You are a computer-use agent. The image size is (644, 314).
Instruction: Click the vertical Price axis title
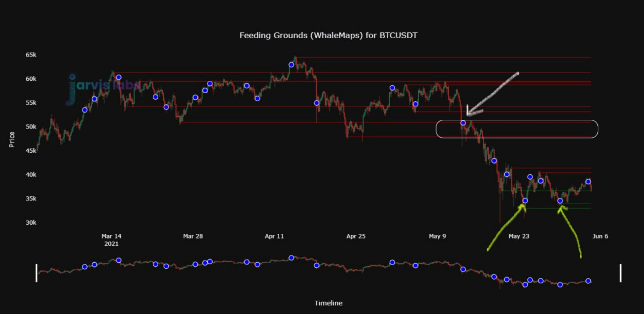pos(12,139)
